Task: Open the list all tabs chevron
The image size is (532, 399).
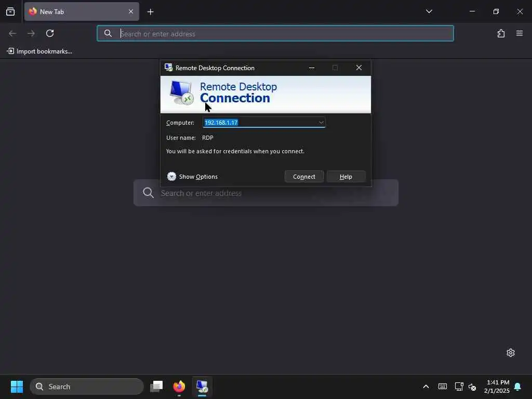Action: (429, 11)
